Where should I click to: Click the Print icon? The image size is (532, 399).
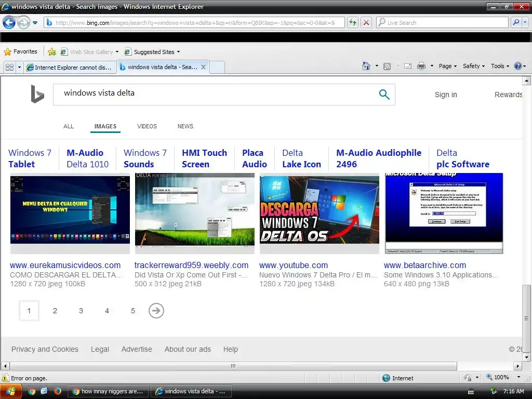tap(421, 66)
